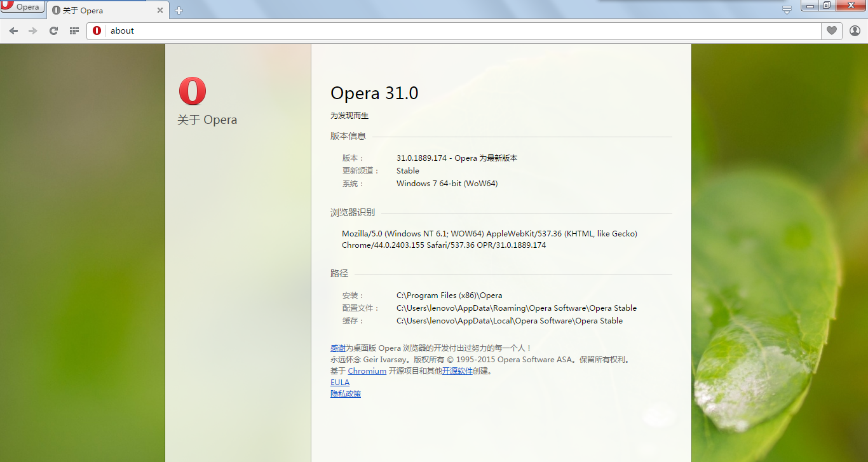Reload the page
The width and height of the screenshot is (868, 462).
(53, 31)
